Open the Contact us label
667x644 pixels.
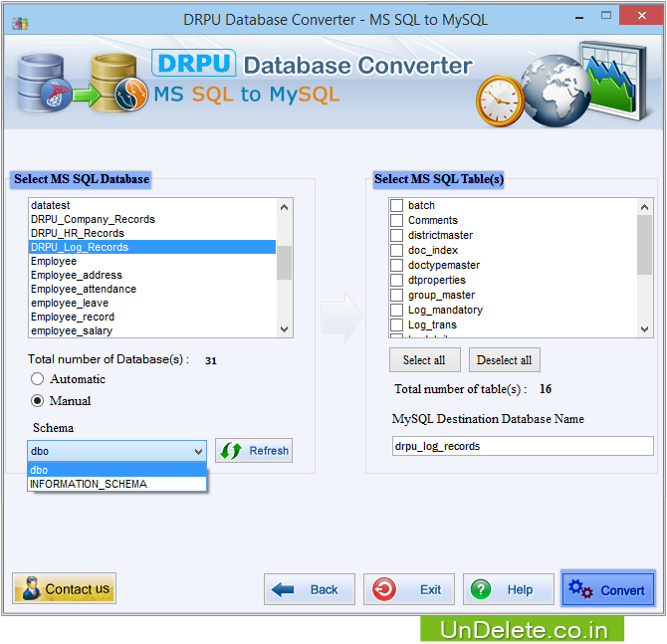(78, 588)
